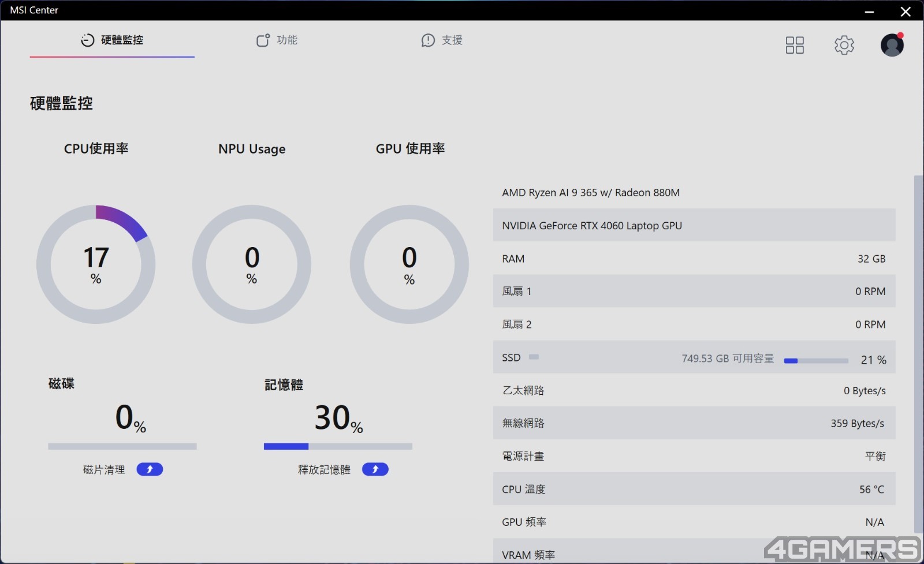Viewport: 924px width, 564px height.
Task: Click the 乙太網路 Ethernet row label
Action: (523, 390)
